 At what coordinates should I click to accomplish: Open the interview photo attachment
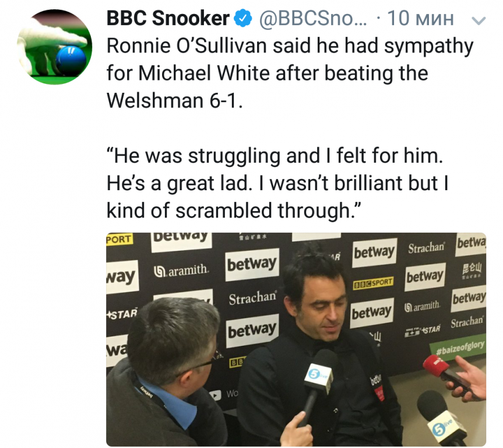296,339
